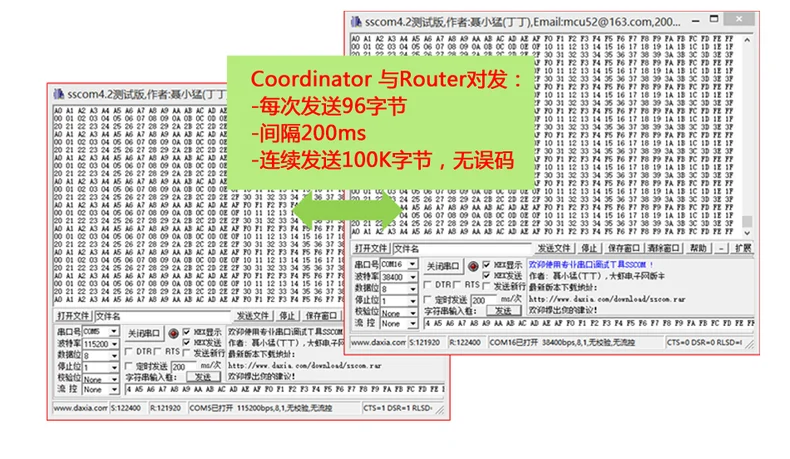Click 停止 in COM16 window
Viewport: 790px width, 459px height.
(588, 248)
